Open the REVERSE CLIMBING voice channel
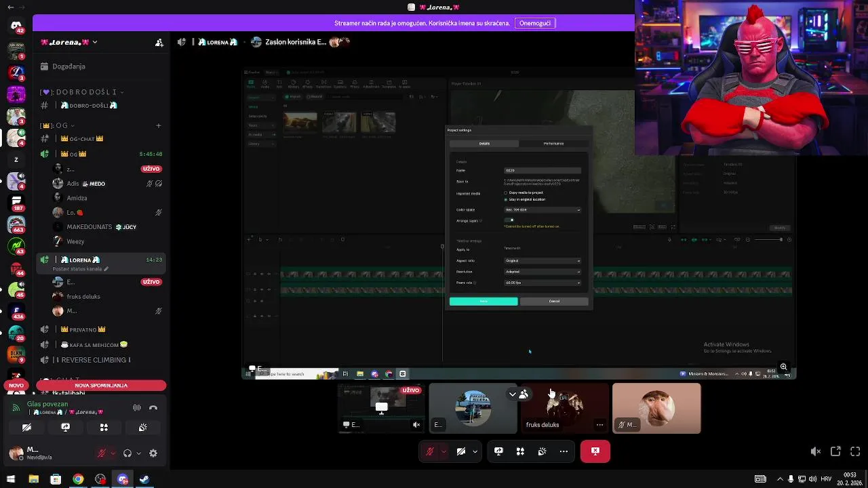The width and height of the screenshot is (868, 488). click(102, 360)
